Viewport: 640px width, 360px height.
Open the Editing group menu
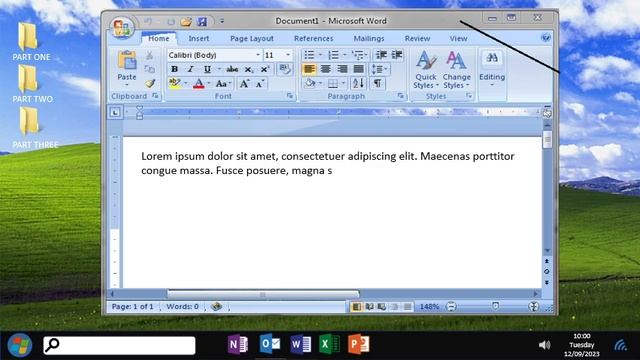click(x=492, y=69)
